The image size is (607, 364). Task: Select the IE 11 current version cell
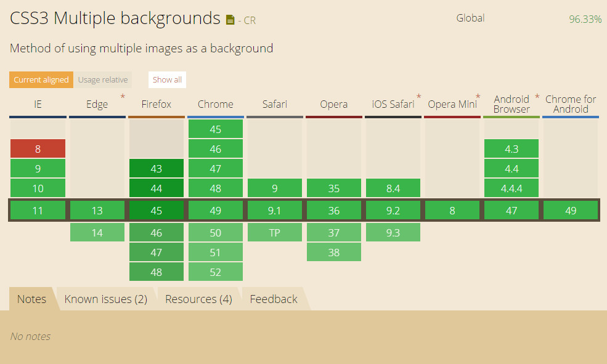(38, 210)
